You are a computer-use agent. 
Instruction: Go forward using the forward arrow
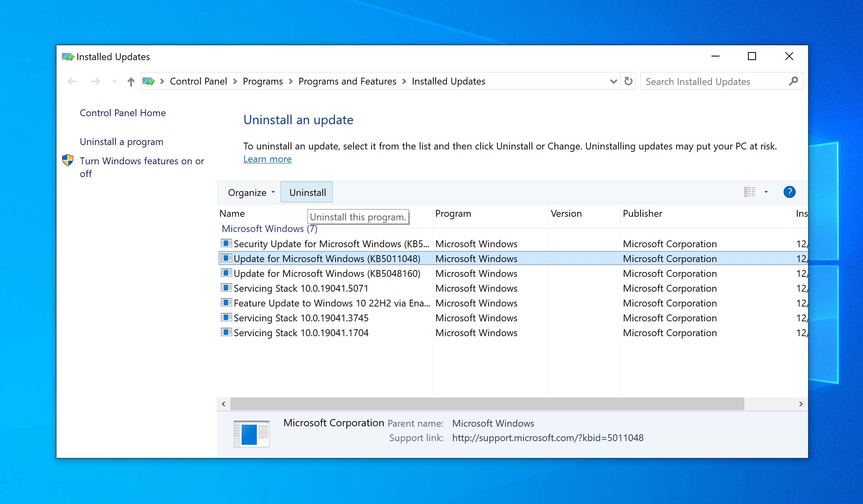[95, 82]
